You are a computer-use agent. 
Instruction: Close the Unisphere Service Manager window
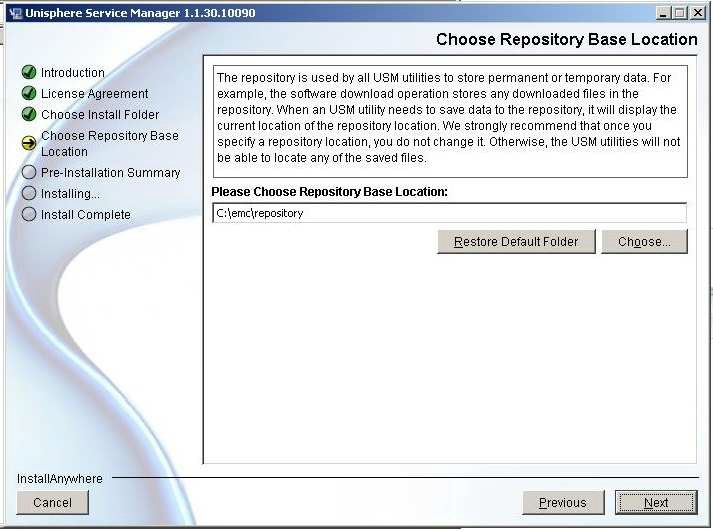(698, 13)
